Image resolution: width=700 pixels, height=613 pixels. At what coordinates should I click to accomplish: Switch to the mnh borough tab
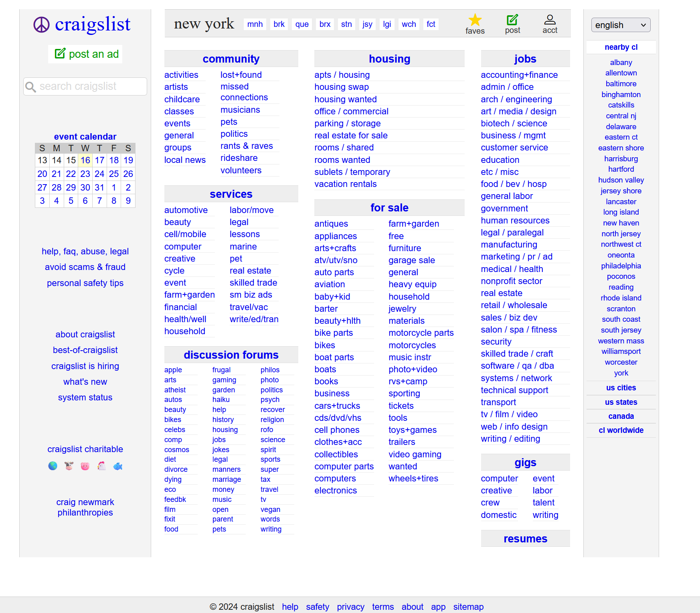[x=255, y=24]
